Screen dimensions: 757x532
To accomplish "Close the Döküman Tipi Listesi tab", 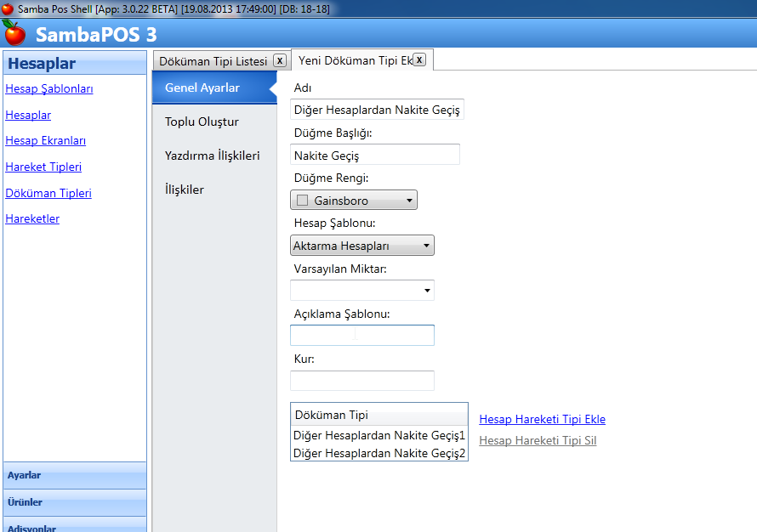I will (x=279, y=60).
